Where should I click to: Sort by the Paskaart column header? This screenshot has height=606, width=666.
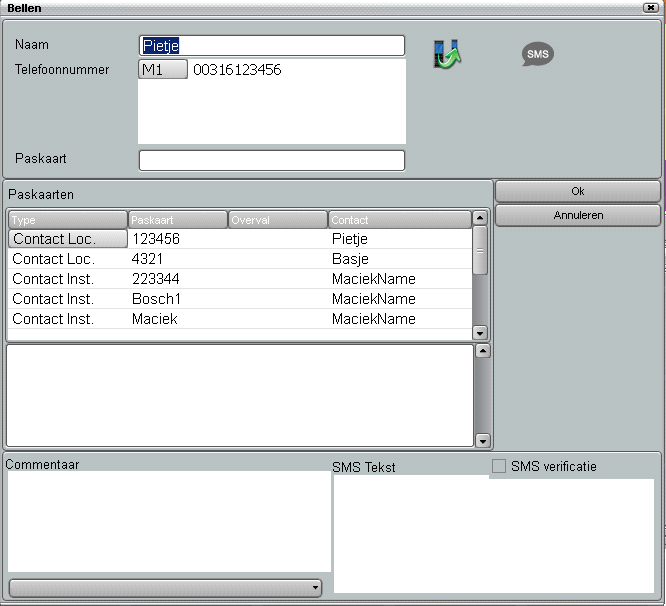[177, 220]
